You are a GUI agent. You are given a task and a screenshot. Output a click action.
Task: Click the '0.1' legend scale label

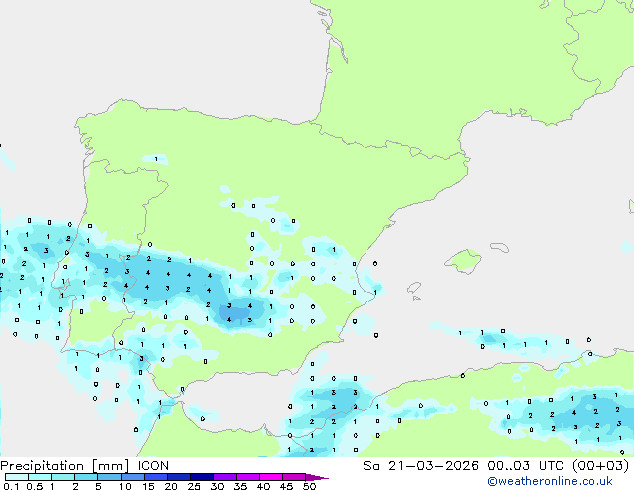coord(10,486)
